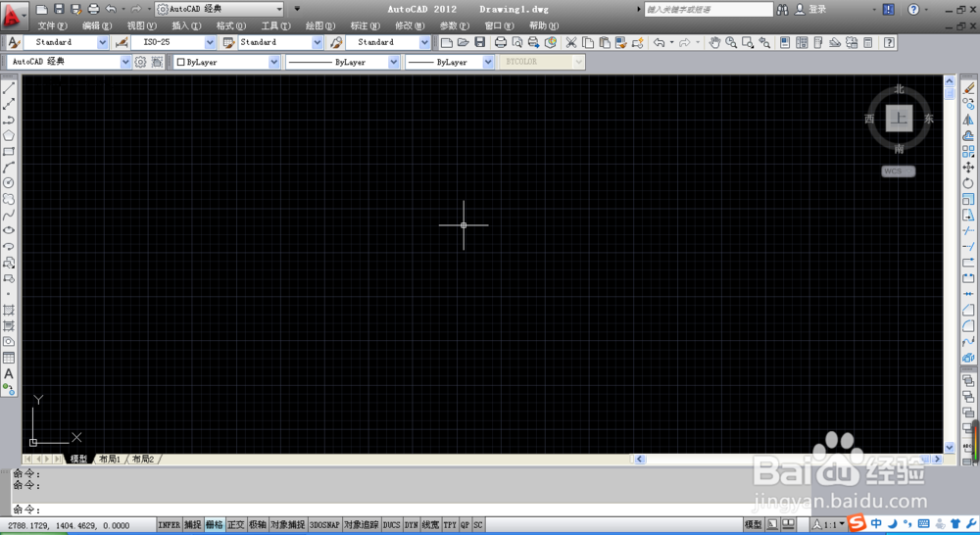980x535 pixels.
Task: Toggle DYN dynamic input
Action: point(411,525)
